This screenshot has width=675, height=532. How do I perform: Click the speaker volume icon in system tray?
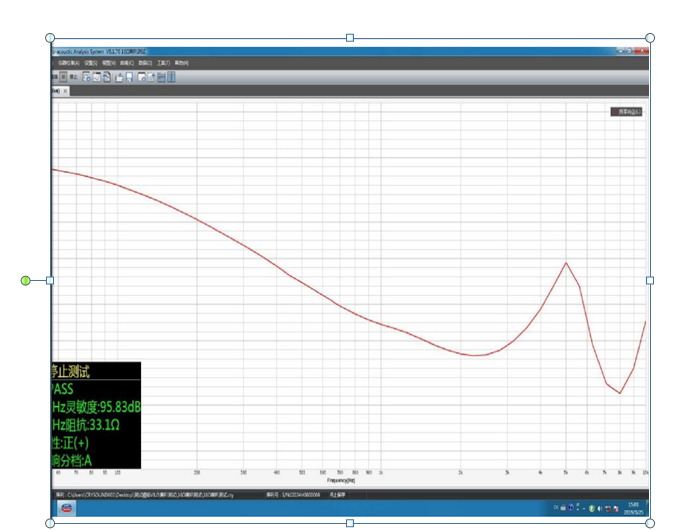(599, 509)
